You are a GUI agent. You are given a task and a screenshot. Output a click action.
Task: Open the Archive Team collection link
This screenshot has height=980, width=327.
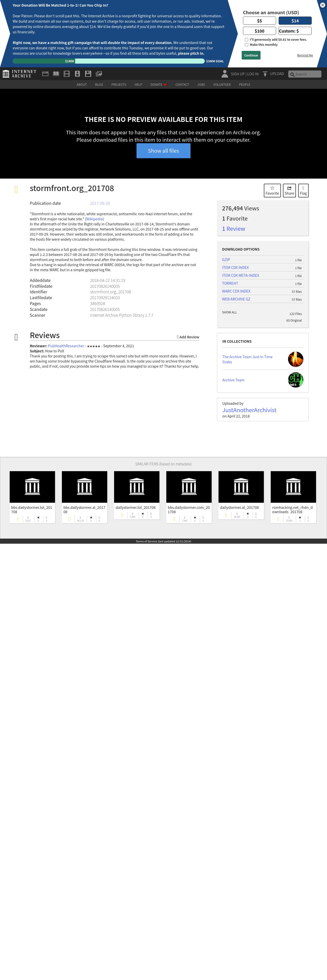pyautogui.click(x=233, y=380)
